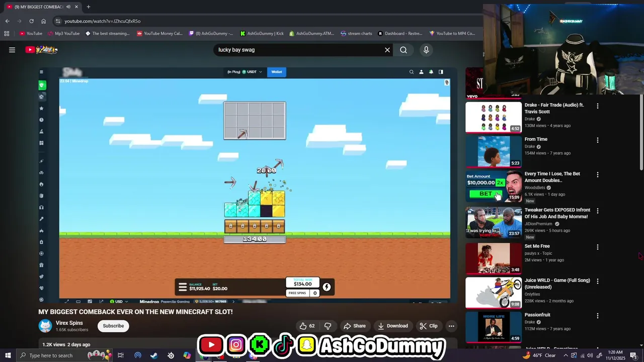Open the (8) AshGoDummy Twitch bookmark
Viewport: 644px width, 362px height.
point(211,34)
